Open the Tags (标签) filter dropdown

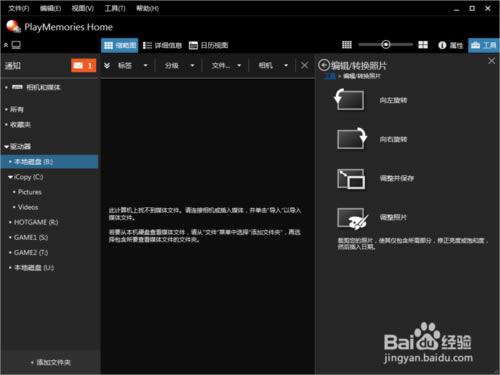tap(133, 66)
